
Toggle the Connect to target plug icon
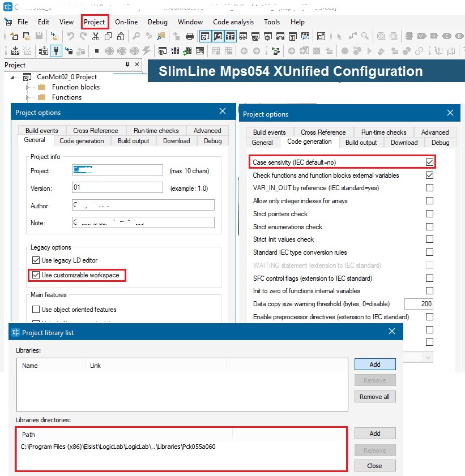56,51
